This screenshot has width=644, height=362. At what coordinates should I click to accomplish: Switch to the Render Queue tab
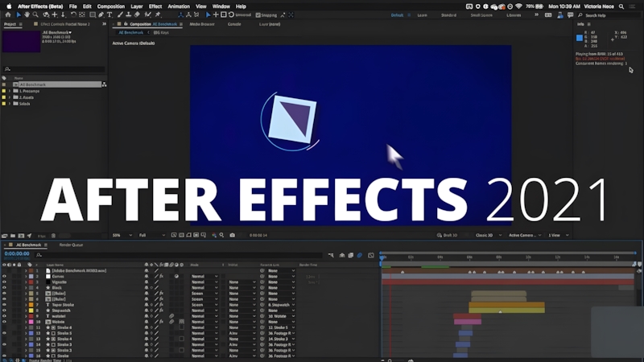tap(71, 245)
